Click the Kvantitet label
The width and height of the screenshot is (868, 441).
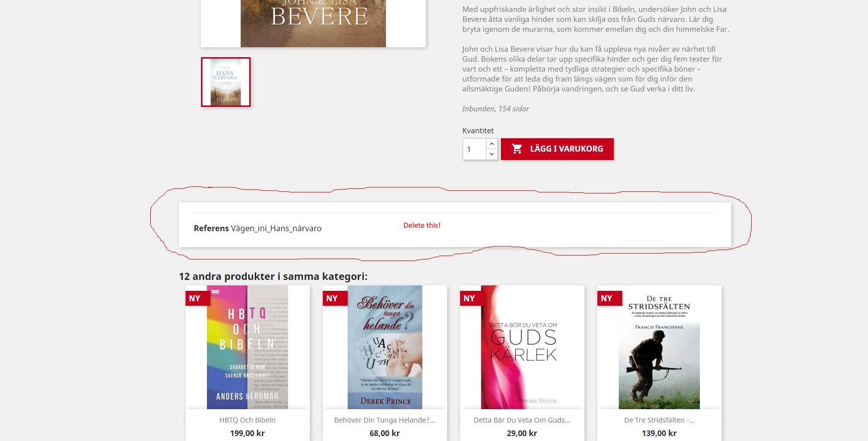[x=478, y=130]
